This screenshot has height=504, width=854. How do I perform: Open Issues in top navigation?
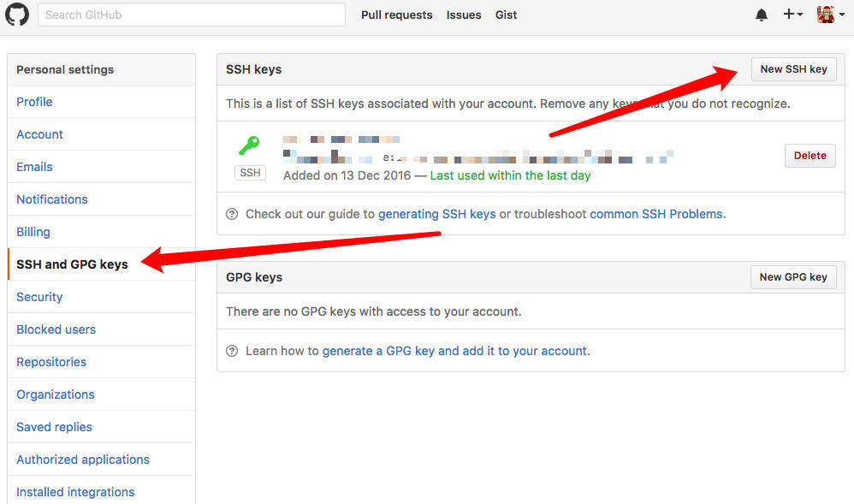tap(464, 15)
